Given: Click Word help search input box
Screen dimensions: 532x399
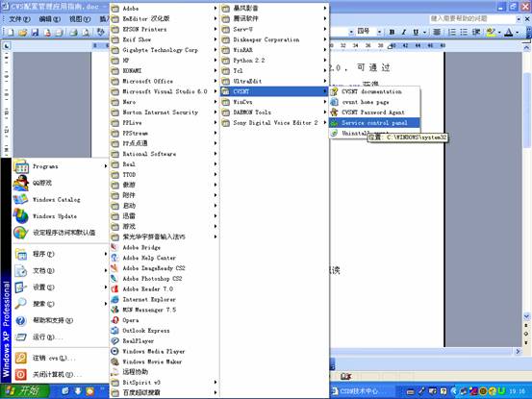Looking at the screenshot, I should tap(471, 18).
